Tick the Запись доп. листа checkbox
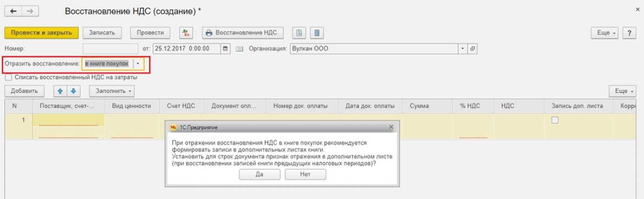 click(x=554, y=120)
